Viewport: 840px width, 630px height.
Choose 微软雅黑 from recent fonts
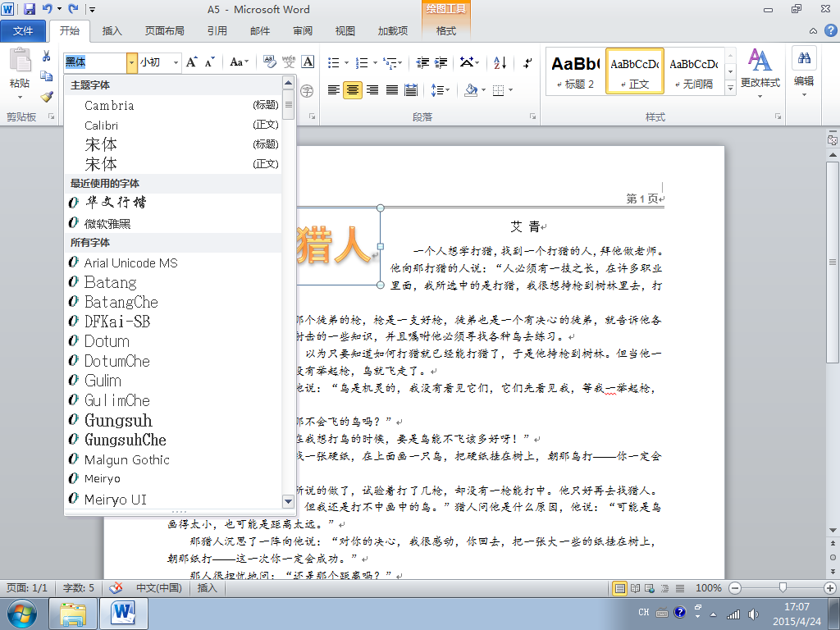click(x=173, y=223)
